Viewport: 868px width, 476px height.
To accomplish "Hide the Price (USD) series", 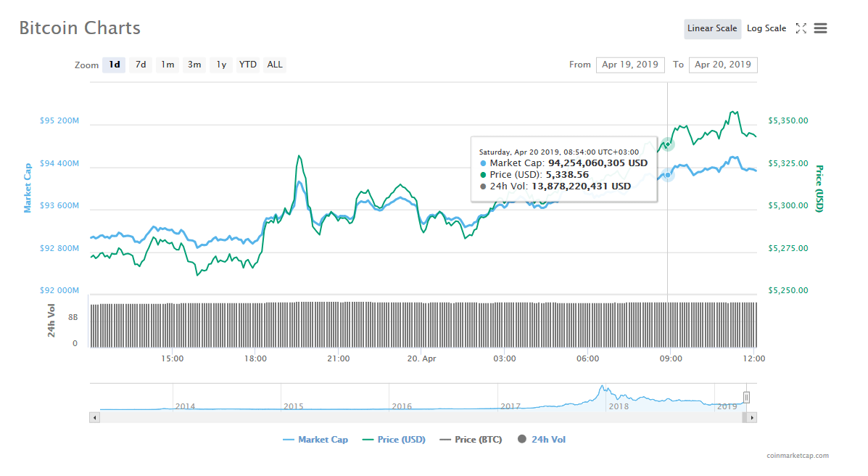I will 394,440.
